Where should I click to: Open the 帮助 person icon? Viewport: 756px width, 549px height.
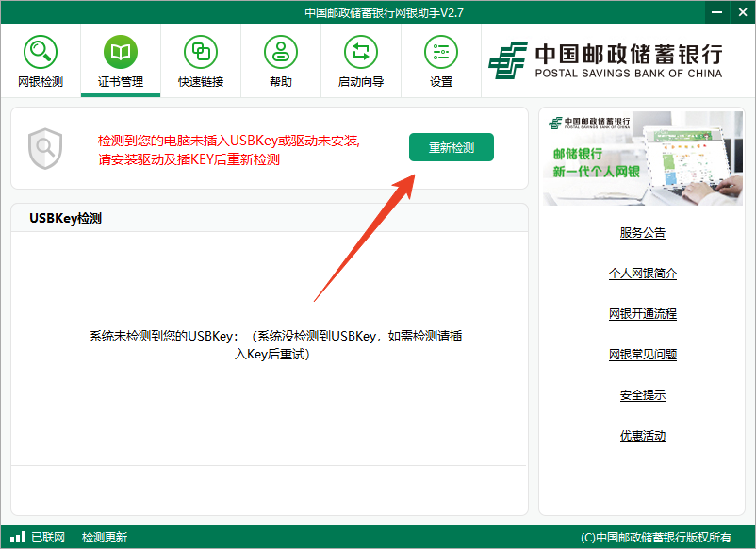[x=281, y=52]
